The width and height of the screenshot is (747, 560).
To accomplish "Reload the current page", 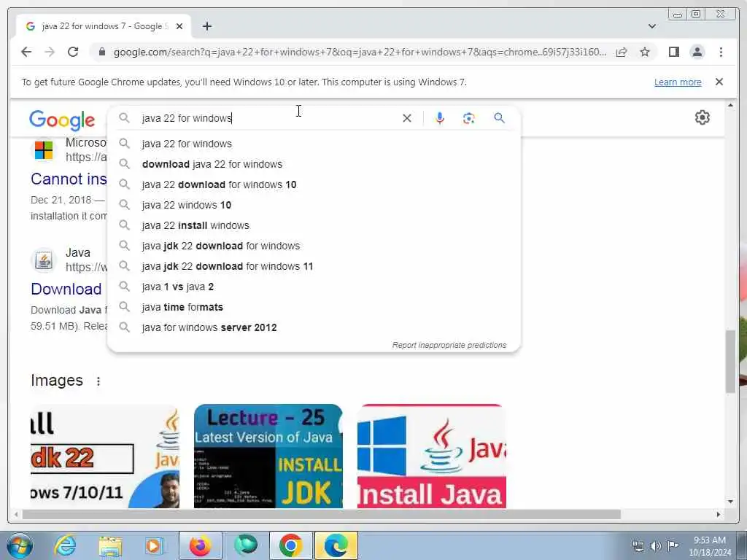I will point(73,52).
